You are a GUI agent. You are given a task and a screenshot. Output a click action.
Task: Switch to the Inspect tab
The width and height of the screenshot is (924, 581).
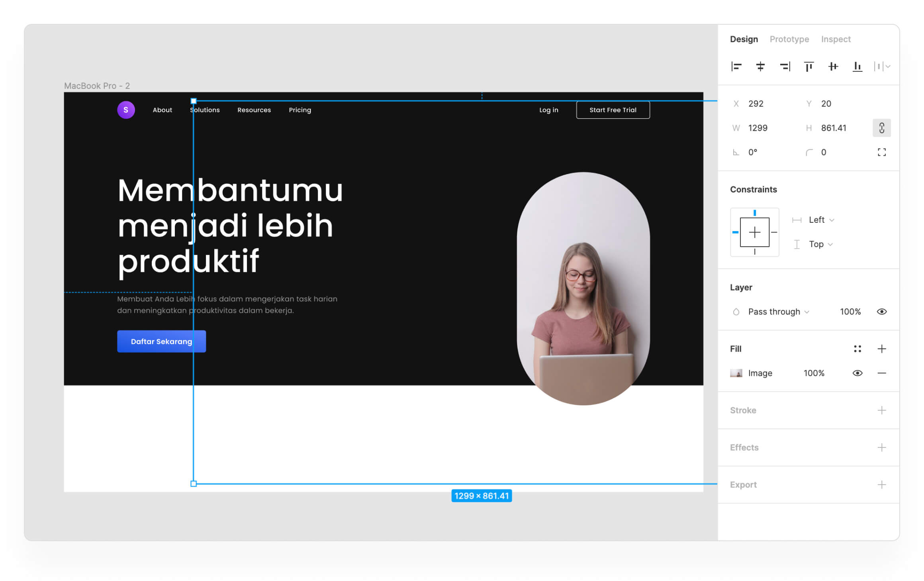pos(836,39)
